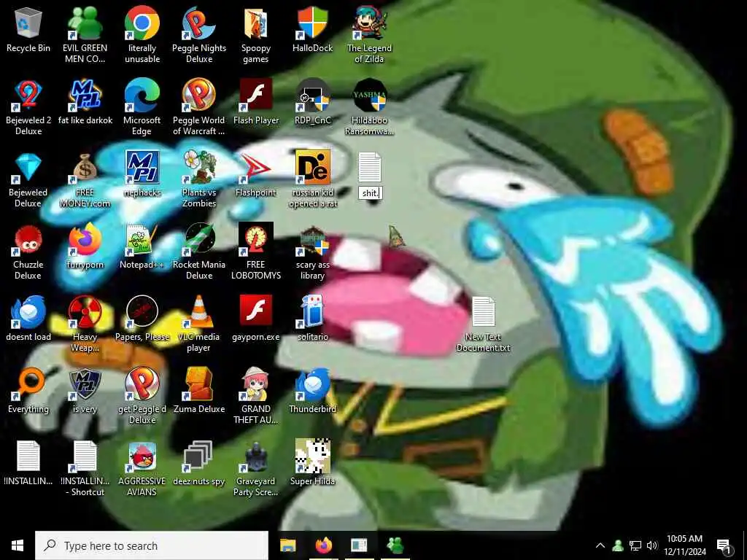Click the Bejeweled Deluxe diamond icon
747x560 pixels.
click(28, 167)
